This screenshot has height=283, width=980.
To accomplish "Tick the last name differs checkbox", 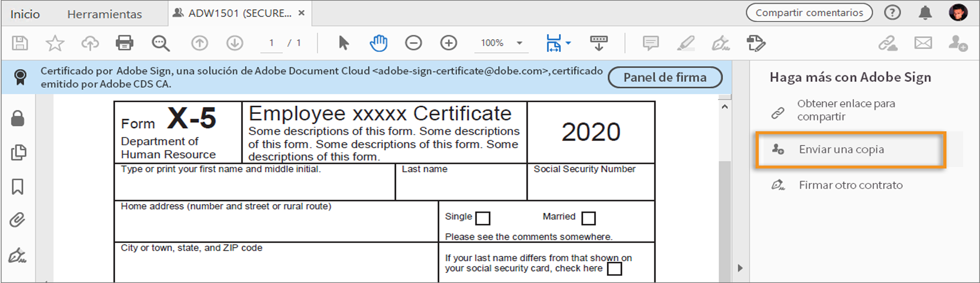I will coord(614,269).
